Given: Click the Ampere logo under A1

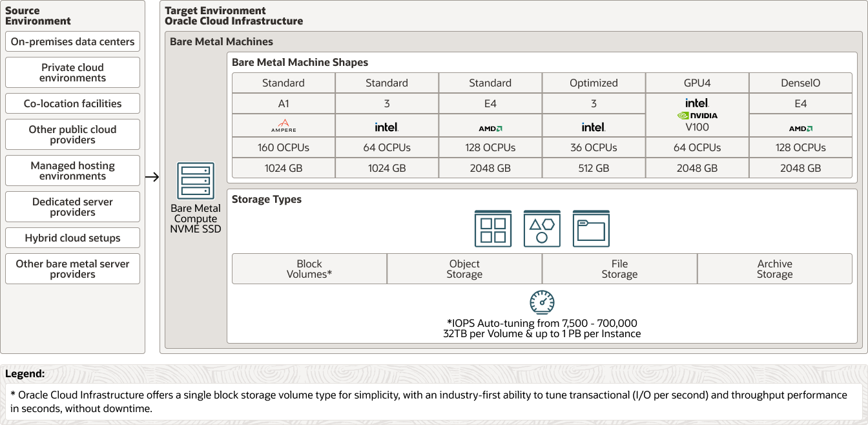Looking at the screenshot, I should (x=284, y=126).
